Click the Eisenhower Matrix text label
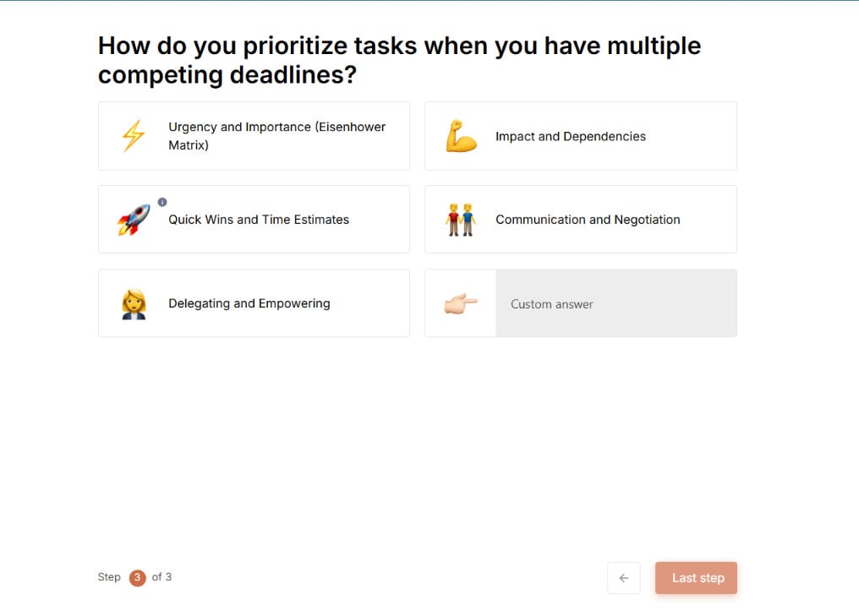The width and height of the screenshot is (859, 616). pyautogui.click(x=276, y=136)
